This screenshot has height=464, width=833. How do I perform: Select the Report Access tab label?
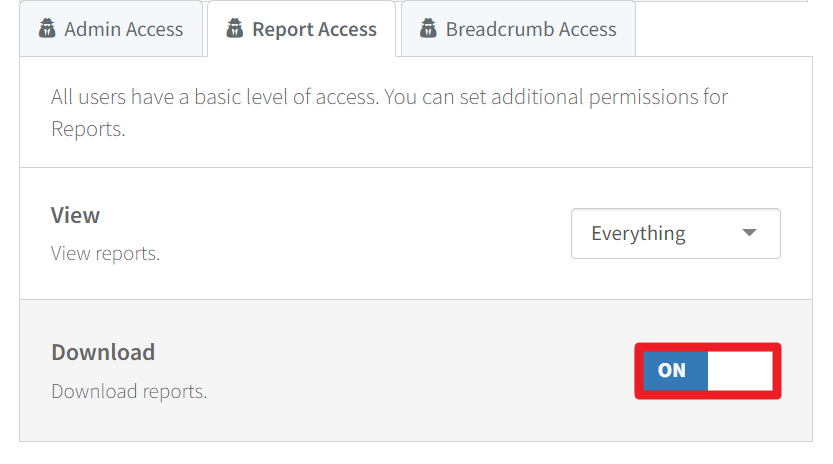(x=314, y=29)
